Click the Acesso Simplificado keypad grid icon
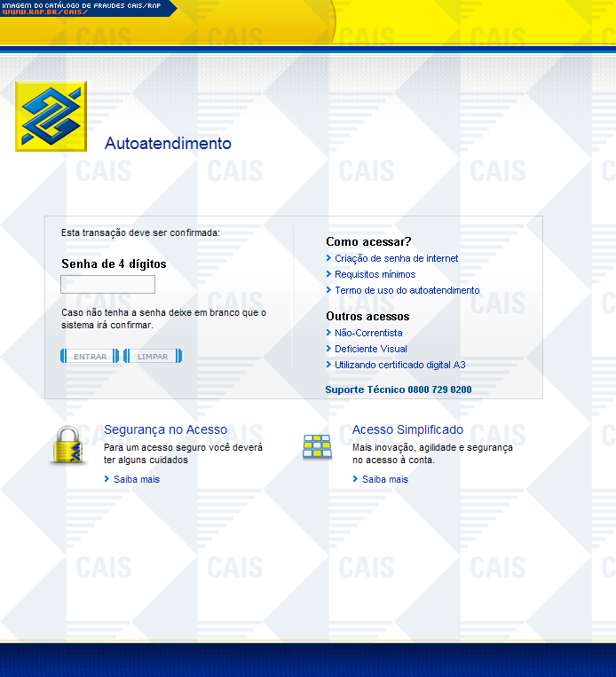The height and width of the screenshot is (677, 616). pyautogui.click(x=317, y=446)
